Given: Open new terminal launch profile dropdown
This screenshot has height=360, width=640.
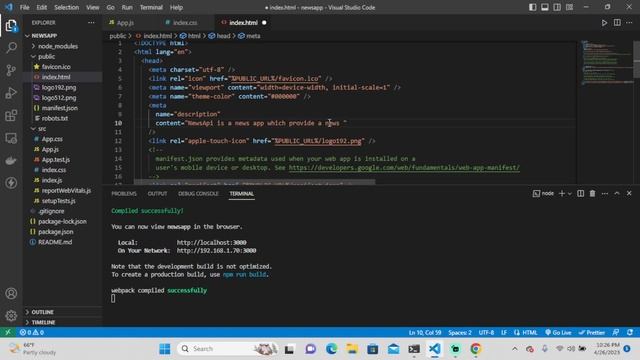Looking at the screenshot, I should click(x=569, y=193).
